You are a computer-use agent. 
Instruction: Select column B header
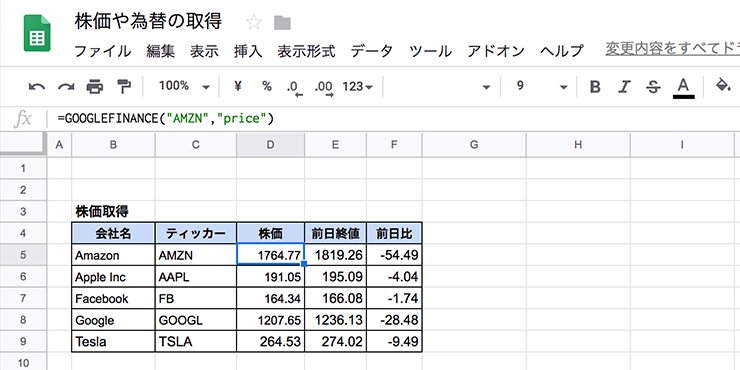click(113, 145)
